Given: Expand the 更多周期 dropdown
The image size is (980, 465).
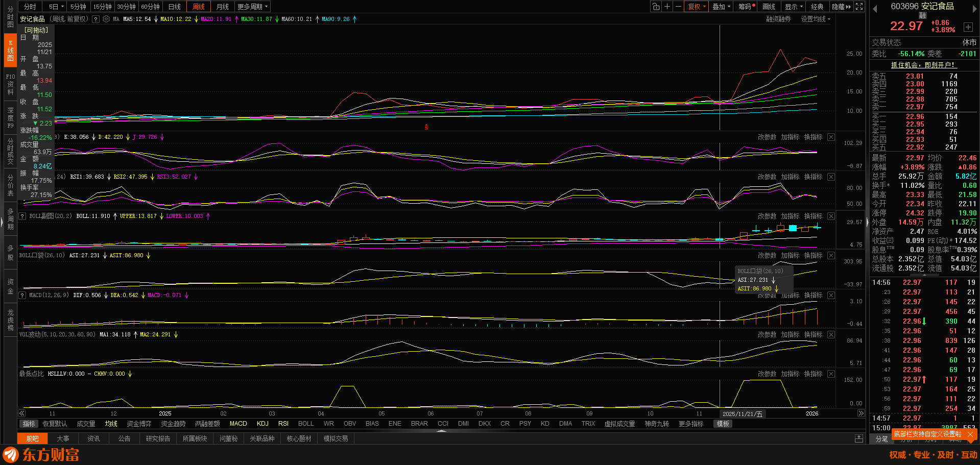Looking at the screenshot, I should [252, 7].
